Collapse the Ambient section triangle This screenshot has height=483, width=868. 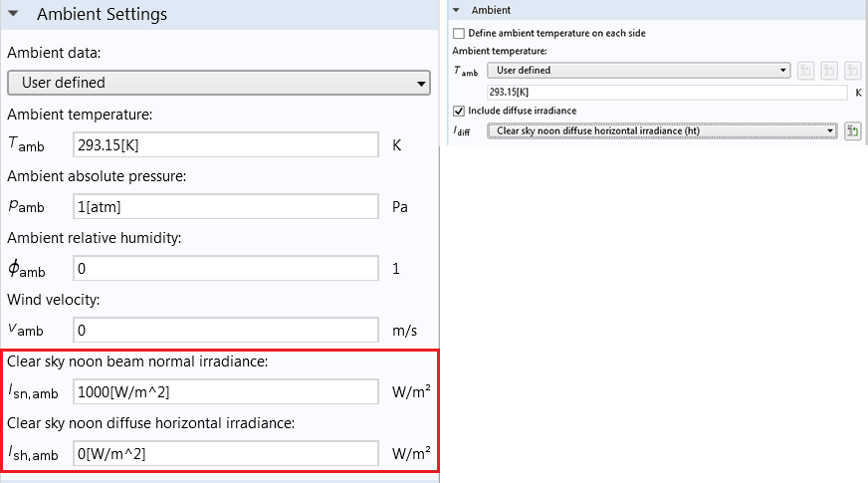coord(457,10)
